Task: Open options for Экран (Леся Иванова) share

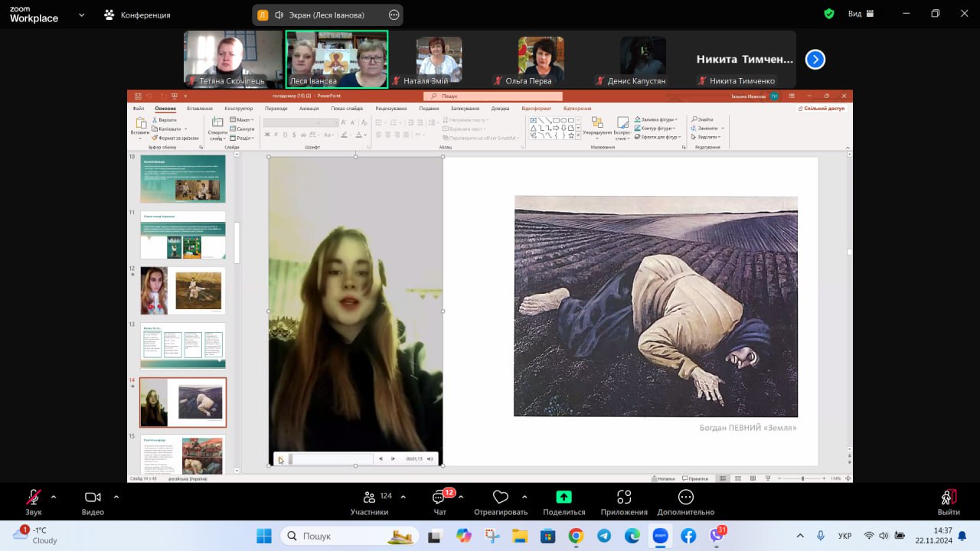Action: click(x=394, y=15)
